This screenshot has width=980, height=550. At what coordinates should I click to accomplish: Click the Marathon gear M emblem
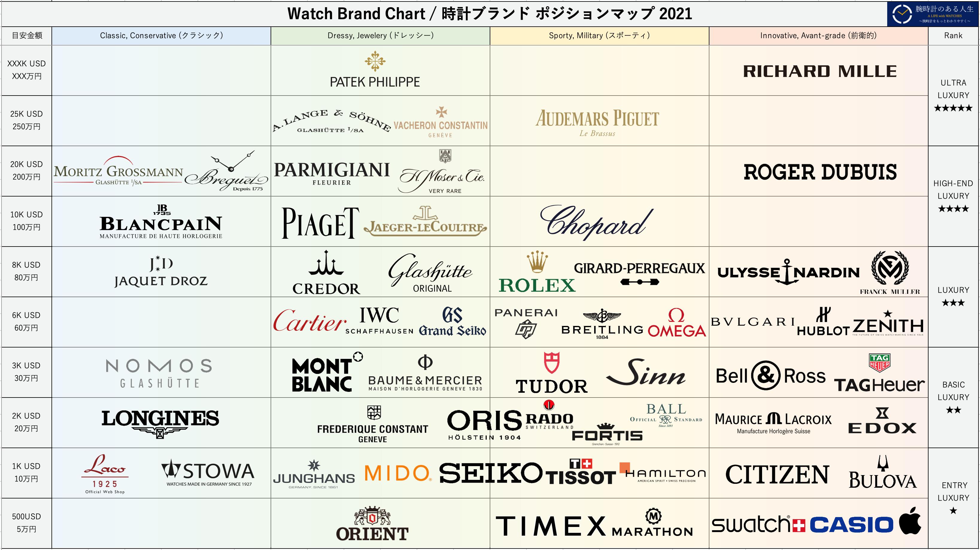pyautogui.click(x=653, y=516)
